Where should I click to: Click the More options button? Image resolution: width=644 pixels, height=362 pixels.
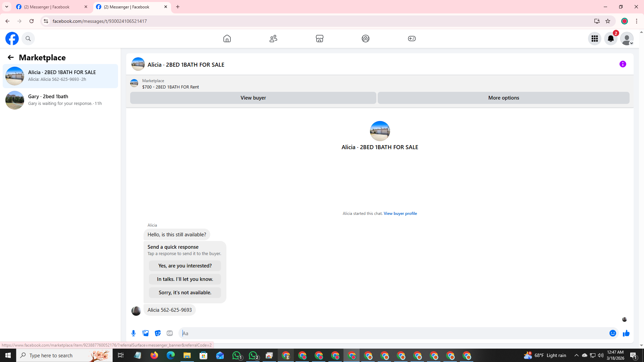pyautogui.click(x=503, y=98)
